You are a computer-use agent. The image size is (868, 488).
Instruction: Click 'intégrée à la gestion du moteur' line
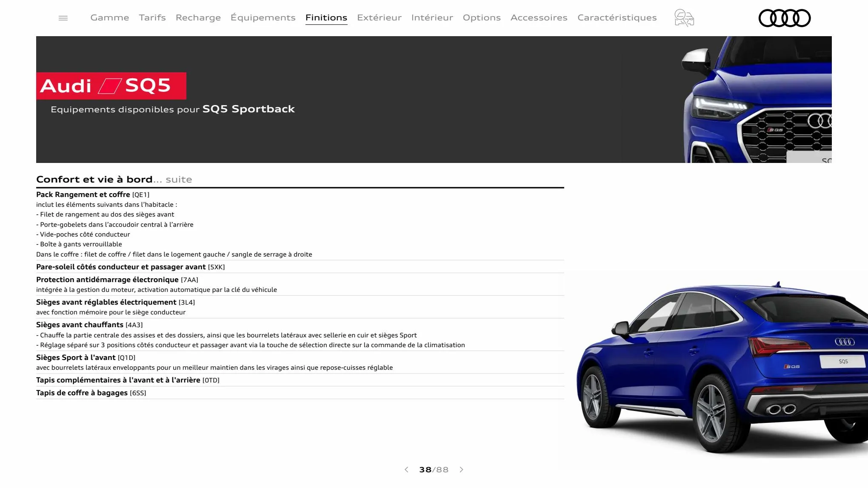[x=157, y=290]
